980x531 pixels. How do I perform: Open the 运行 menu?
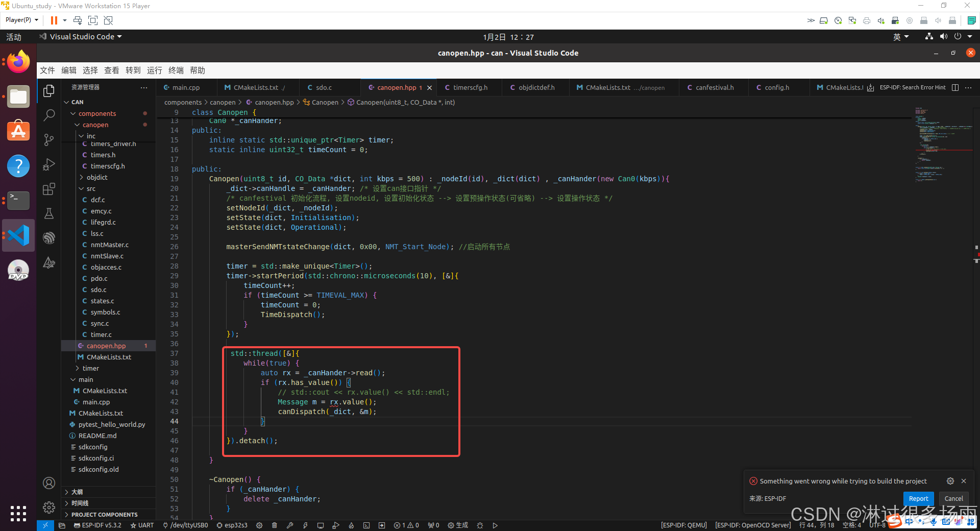(x=155, y=70)
